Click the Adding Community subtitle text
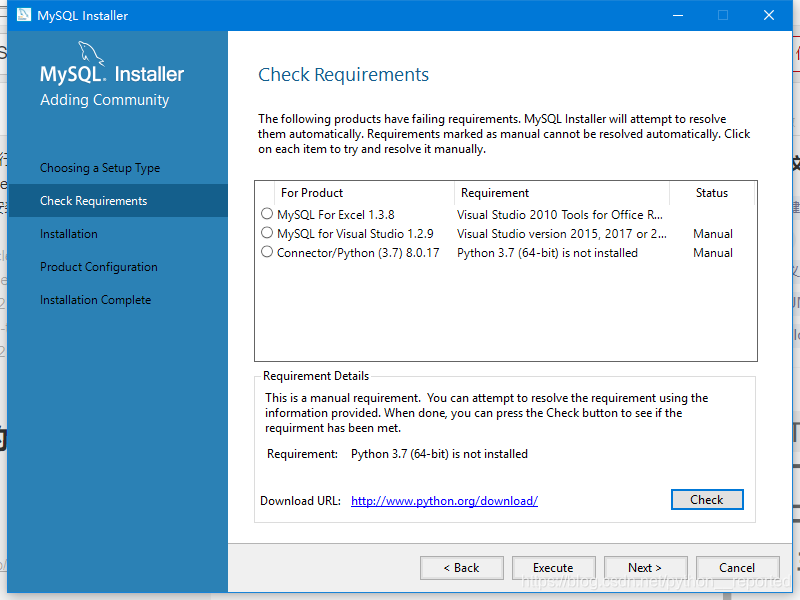The image size is (800, 600). [105, 100]
